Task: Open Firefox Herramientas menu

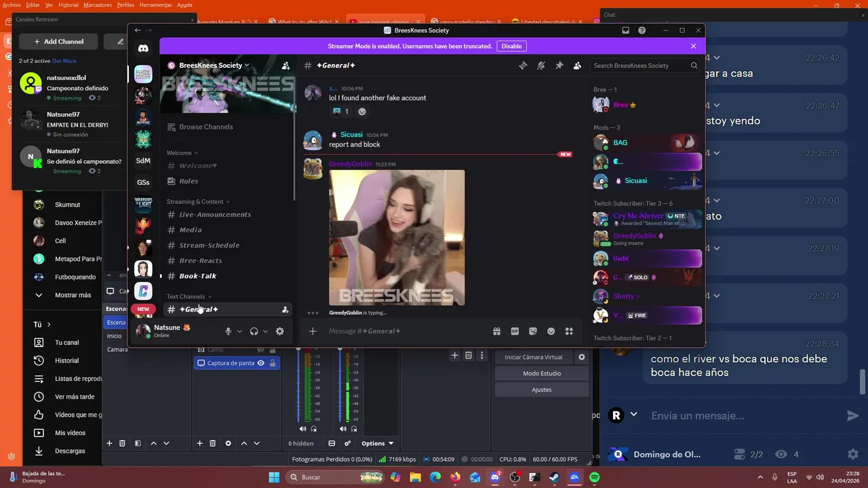Action: (155, 5)
